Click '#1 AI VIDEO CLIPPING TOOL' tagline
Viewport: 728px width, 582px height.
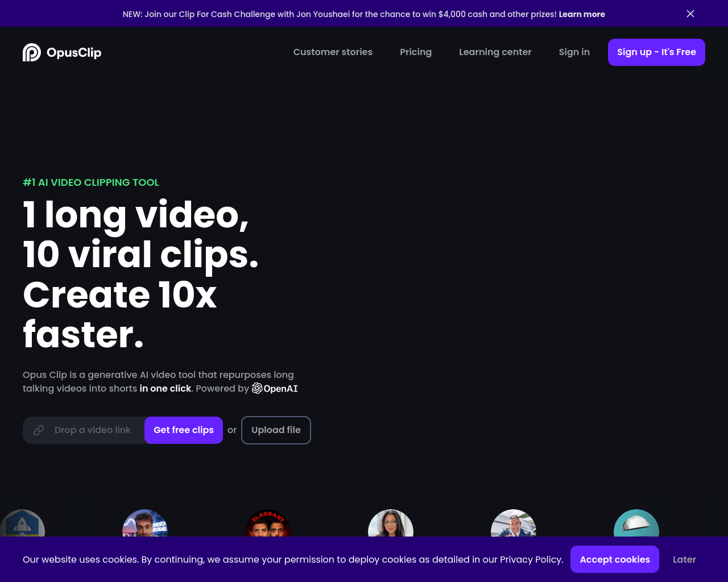point(91,182)
